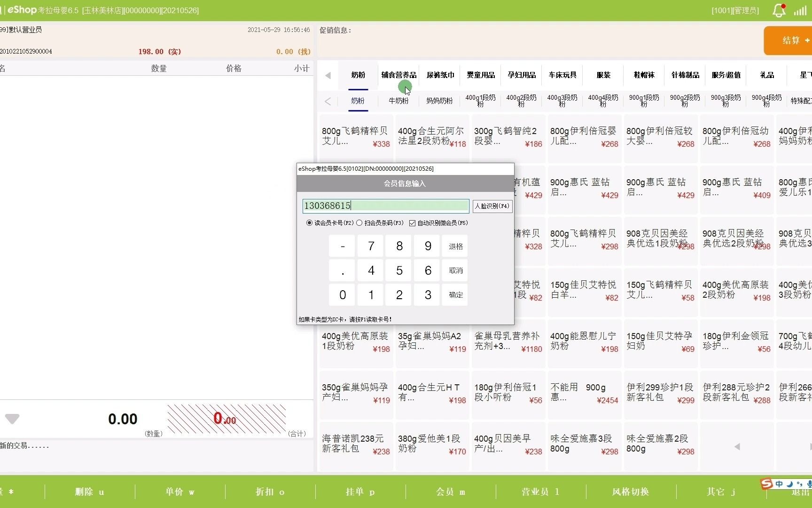Add 味全爱施嘉3段800g product
The width and height of the screenshot is (812, 508).
tap(584, 446)
